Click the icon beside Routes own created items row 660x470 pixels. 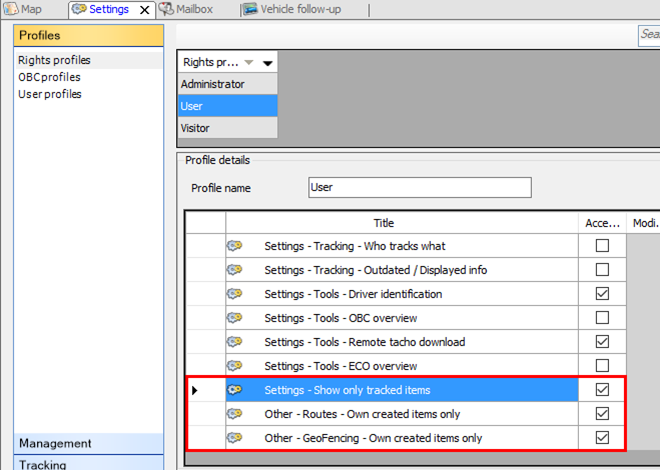(x=236, y=414)
